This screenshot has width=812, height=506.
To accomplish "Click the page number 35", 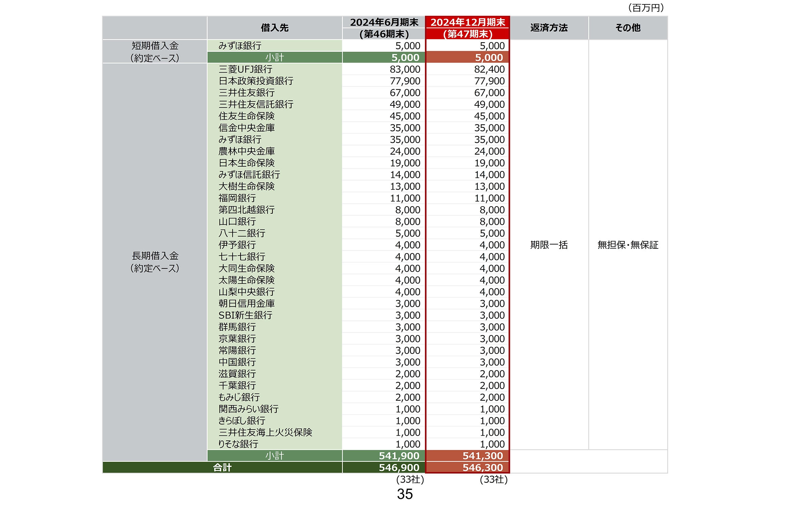I will click(405, 494).
